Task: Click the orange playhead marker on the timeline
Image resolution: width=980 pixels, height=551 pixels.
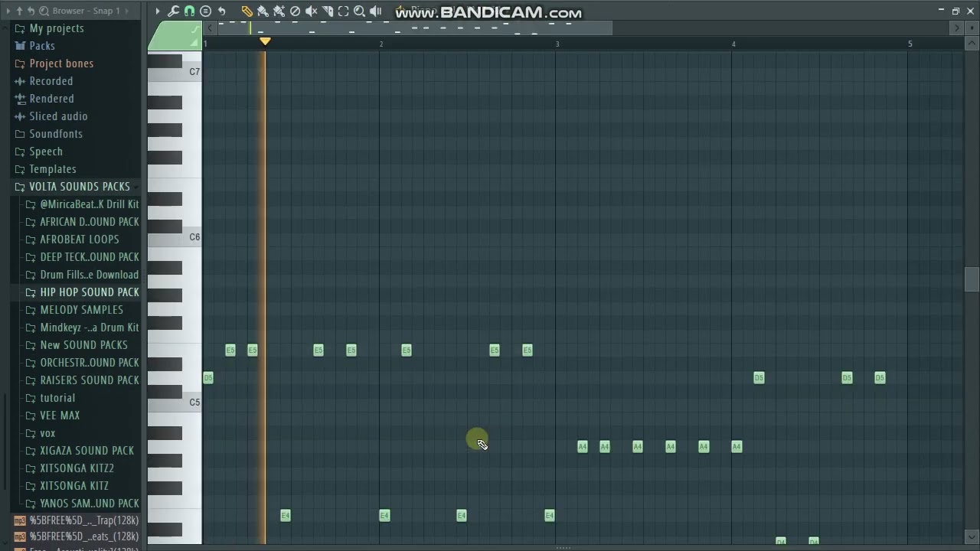Action: tap(265, 41)
